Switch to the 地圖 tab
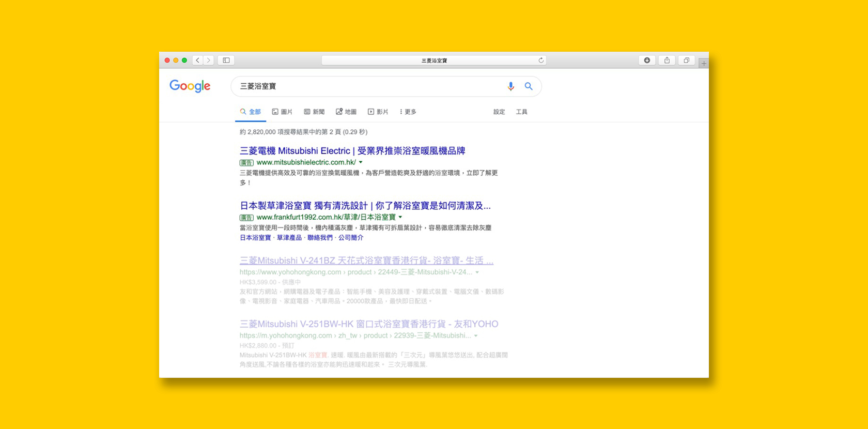868x429 pixels. tap(346, 112)
